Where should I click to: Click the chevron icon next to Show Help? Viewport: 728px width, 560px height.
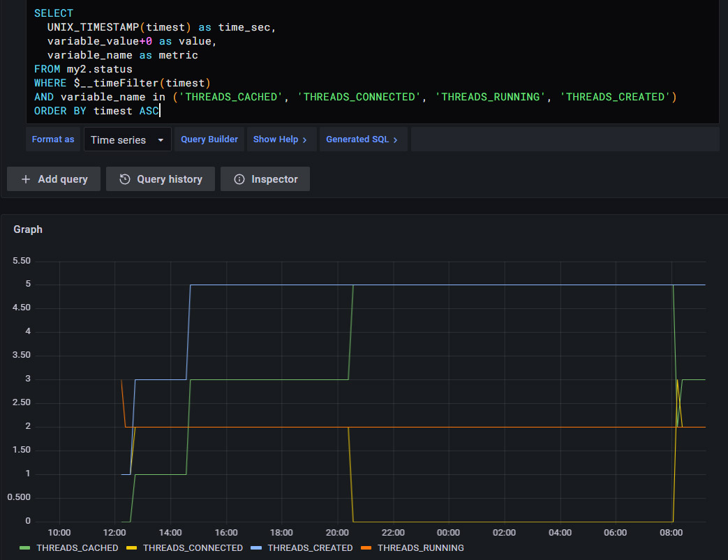tap(304, 139)
